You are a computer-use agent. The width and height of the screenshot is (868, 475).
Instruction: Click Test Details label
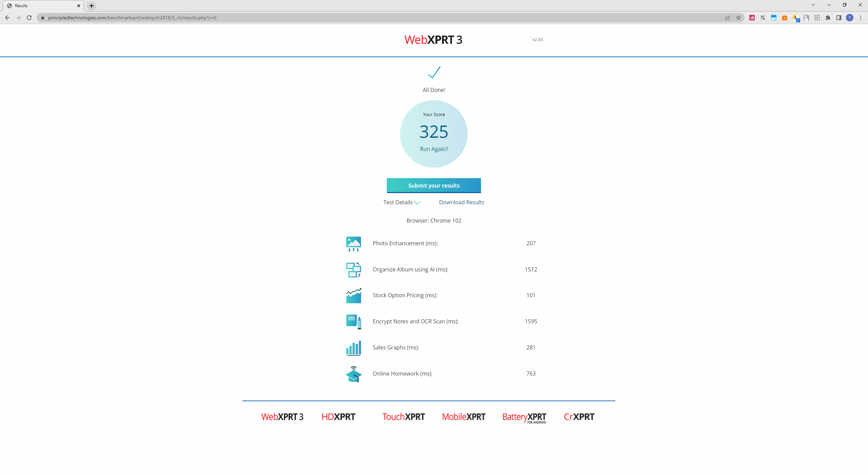(x=398, y=202)
